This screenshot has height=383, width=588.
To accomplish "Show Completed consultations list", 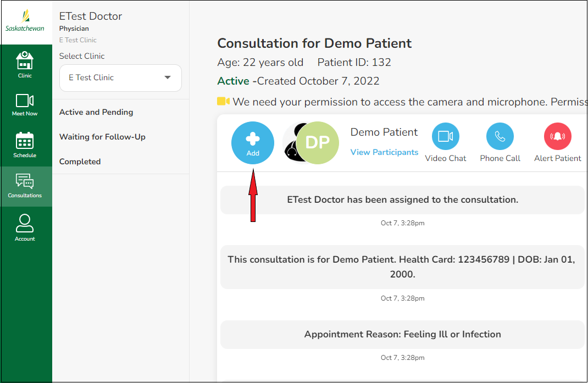I will [x=80, y=162].
